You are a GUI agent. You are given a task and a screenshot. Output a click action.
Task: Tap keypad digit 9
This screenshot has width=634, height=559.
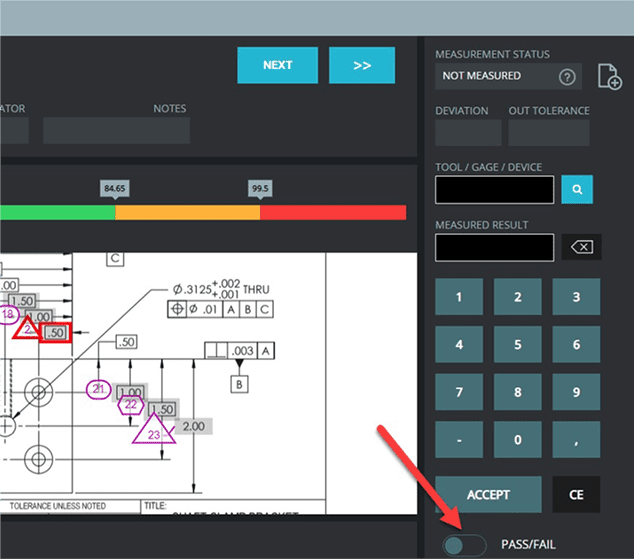[576, 392]
